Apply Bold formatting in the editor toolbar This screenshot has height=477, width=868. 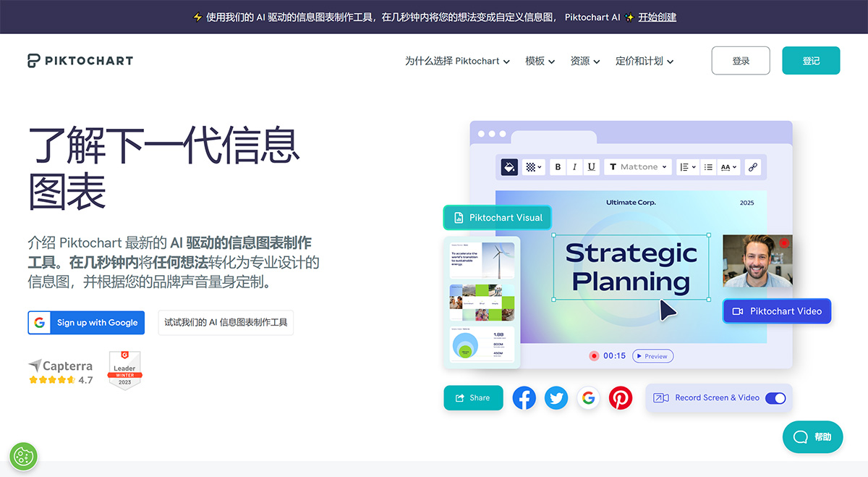(x=558, y=166)
